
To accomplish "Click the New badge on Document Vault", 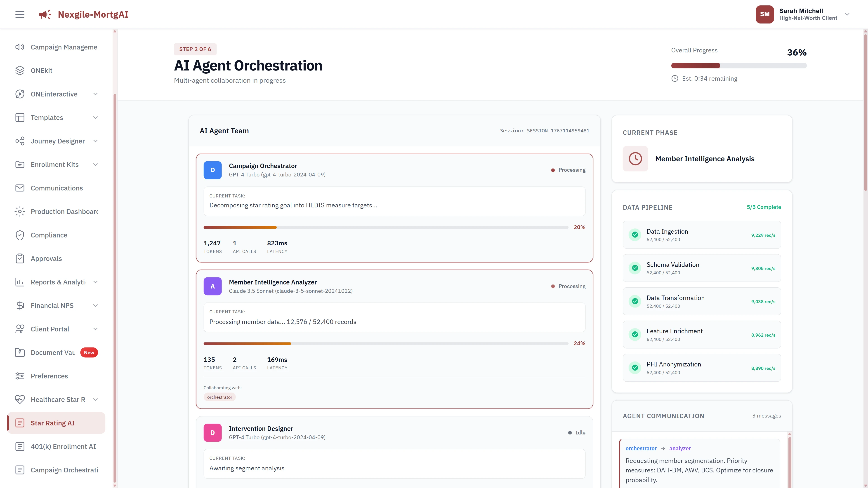I will [89, 352].
